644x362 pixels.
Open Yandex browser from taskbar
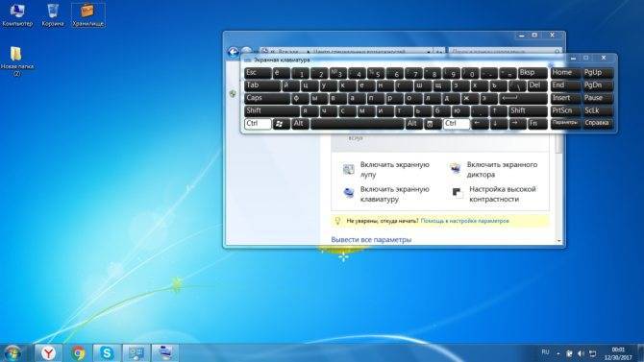pos(49,353)
